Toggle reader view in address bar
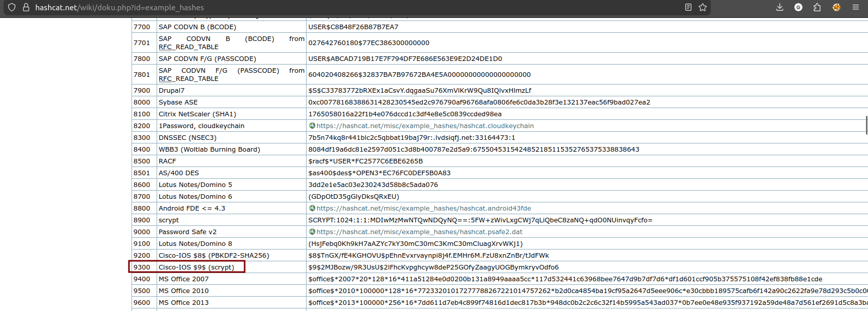Image resolution: width=868 pixels, height=311 pixels. pyautogui.click(x=688, y=7)
